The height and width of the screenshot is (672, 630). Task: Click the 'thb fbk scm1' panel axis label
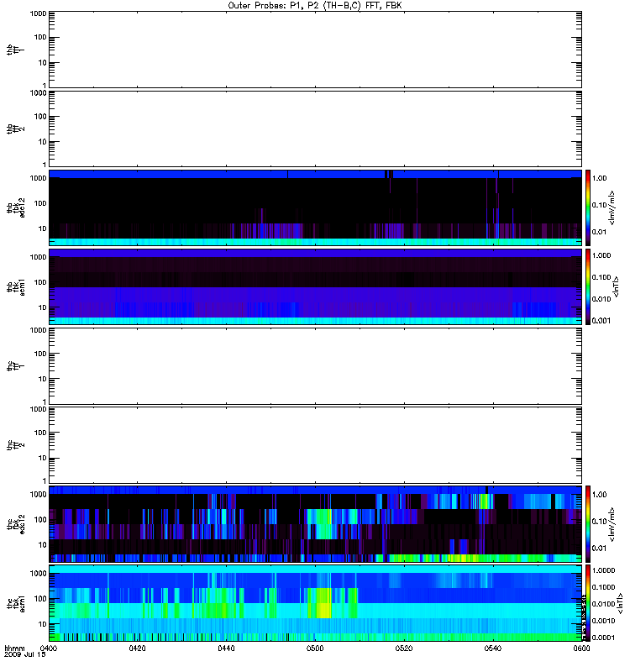(x=15, y=286)
